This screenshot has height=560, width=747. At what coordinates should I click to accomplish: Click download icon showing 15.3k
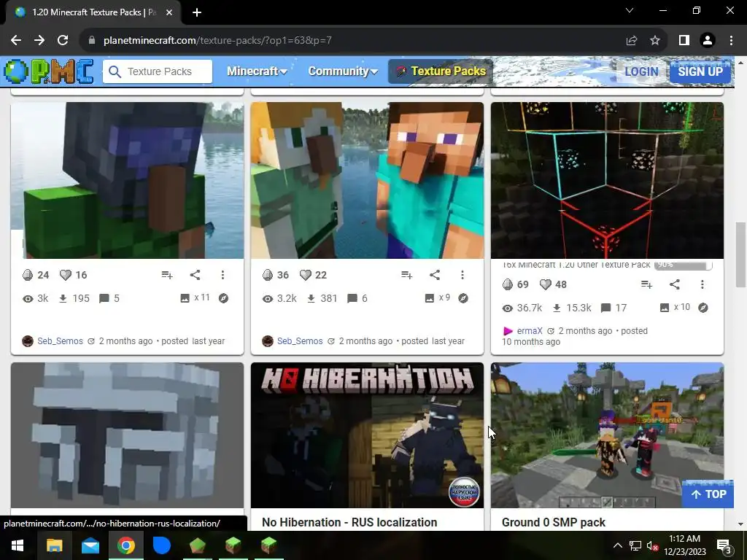(557, 308)
